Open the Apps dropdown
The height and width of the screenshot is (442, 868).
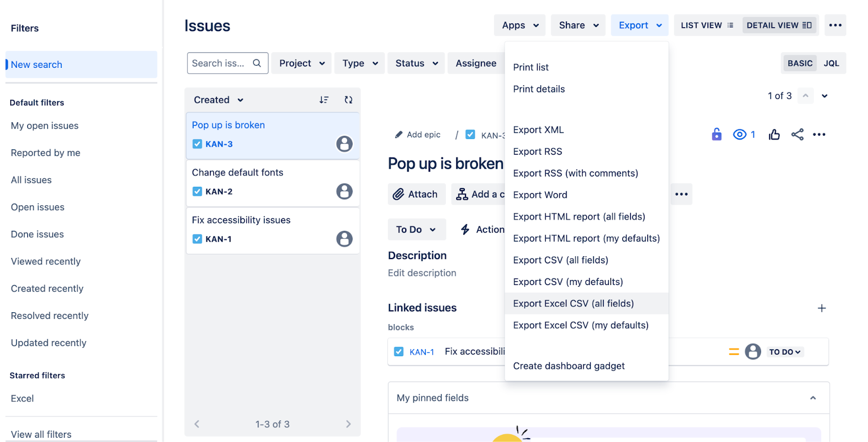pos(520,25)
